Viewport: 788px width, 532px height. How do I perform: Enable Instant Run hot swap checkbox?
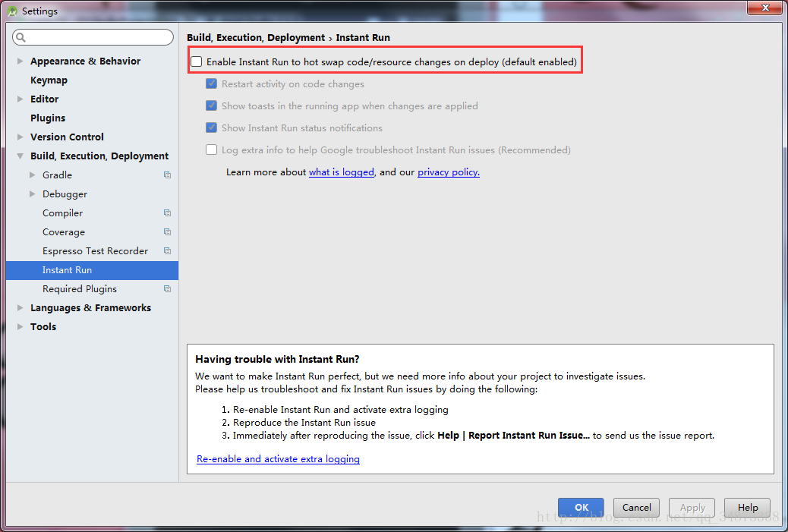point(197,61)
